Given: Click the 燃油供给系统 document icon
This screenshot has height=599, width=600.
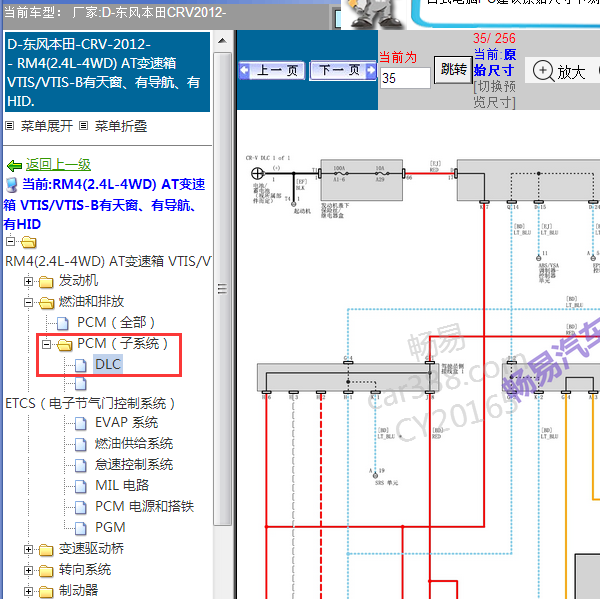Looking at the screenshot, I should click(81, 445).
